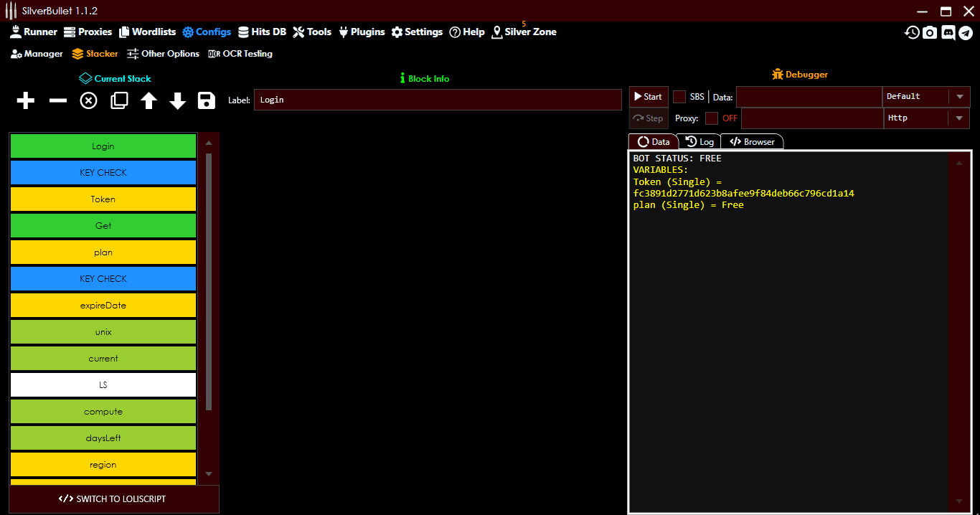Select the Login block
Viewport: 980px width, 515px height.
103,146
